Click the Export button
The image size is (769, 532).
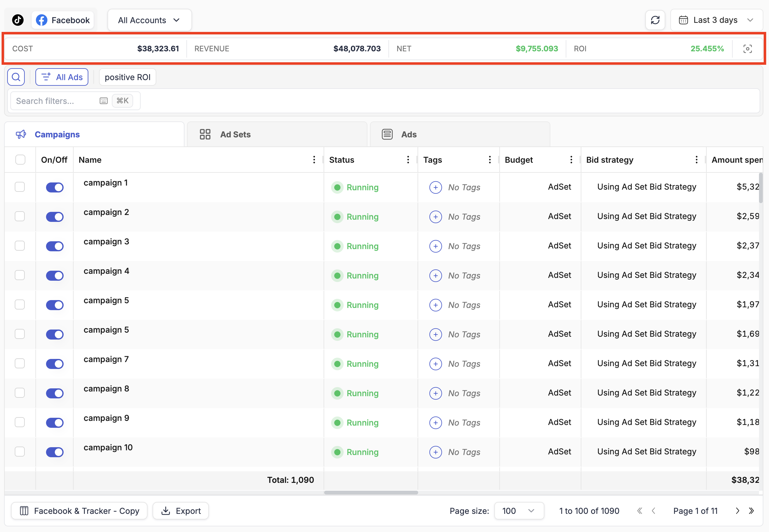point(181,511)
